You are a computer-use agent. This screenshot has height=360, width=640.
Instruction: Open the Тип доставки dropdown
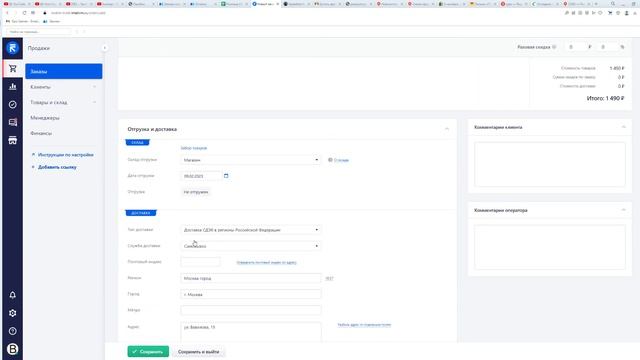point(251,230)
